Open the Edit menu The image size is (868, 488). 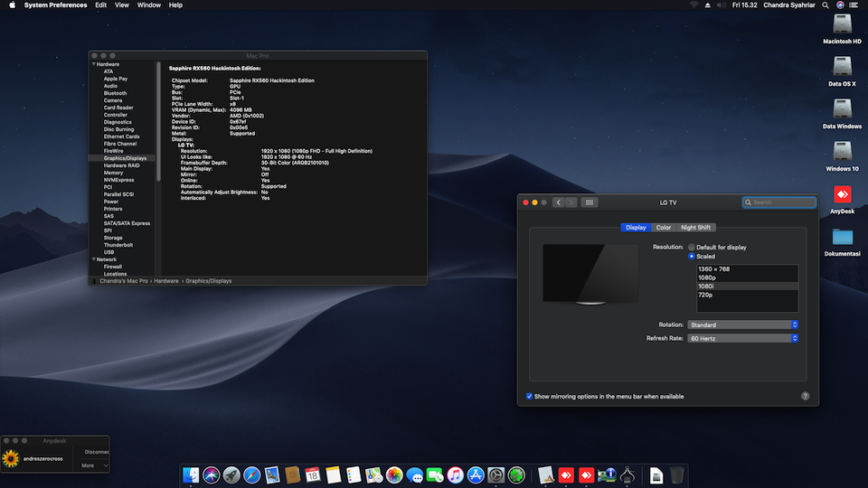pyautogui.click(x=100, y=5)
